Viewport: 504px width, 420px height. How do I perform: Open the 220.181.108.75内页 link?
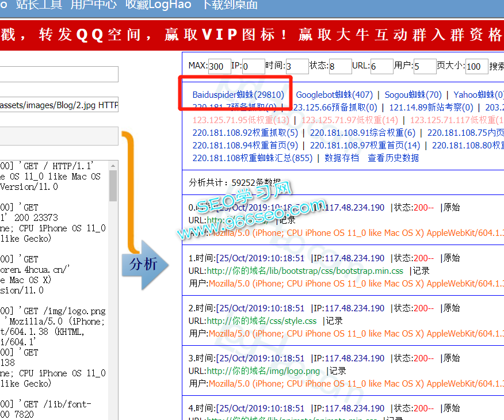466,133
